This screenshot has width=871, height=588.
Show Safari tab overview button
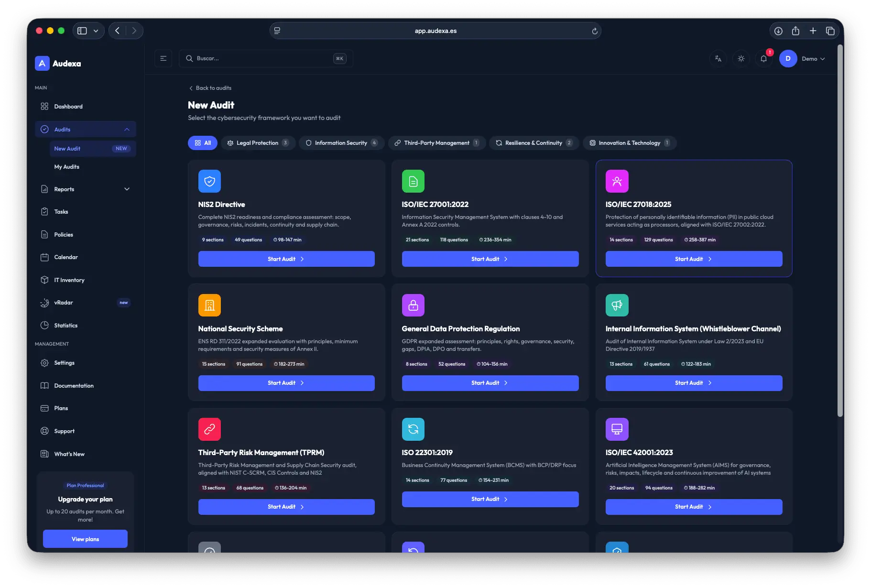830,31
